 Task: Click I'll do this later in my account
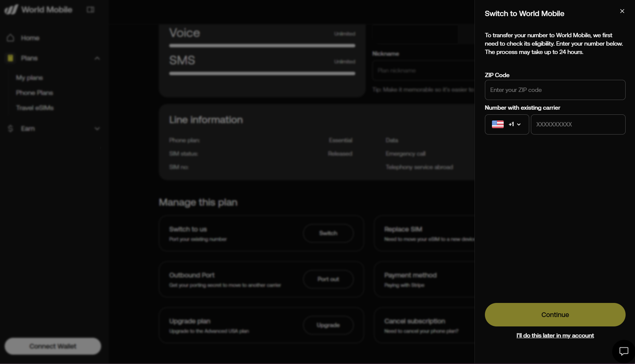point(555,335)
